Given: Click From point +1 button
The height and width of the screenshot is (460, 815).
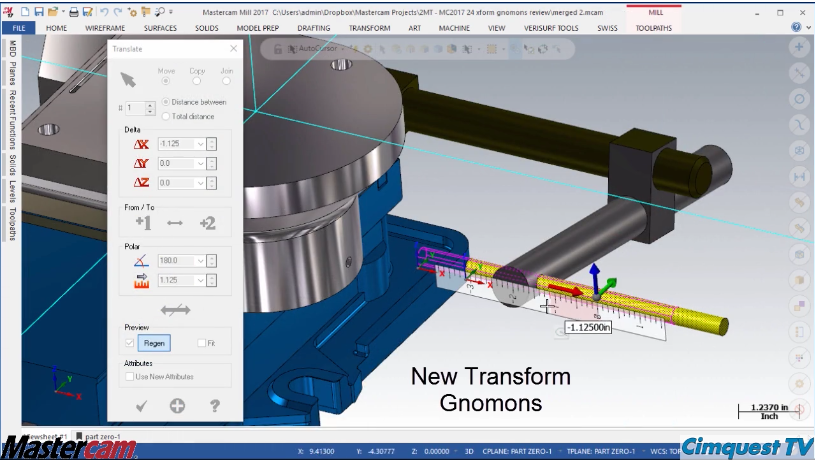Looking at the screenshot, I should click(143, 223).
